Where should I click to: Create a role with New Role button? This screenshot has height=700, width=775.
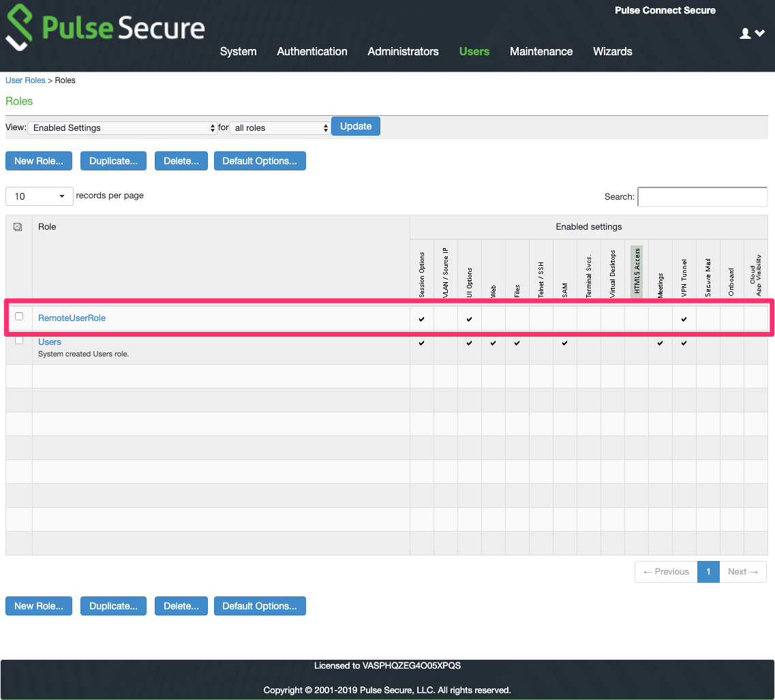pyautogui.click(x=38, y=161)
